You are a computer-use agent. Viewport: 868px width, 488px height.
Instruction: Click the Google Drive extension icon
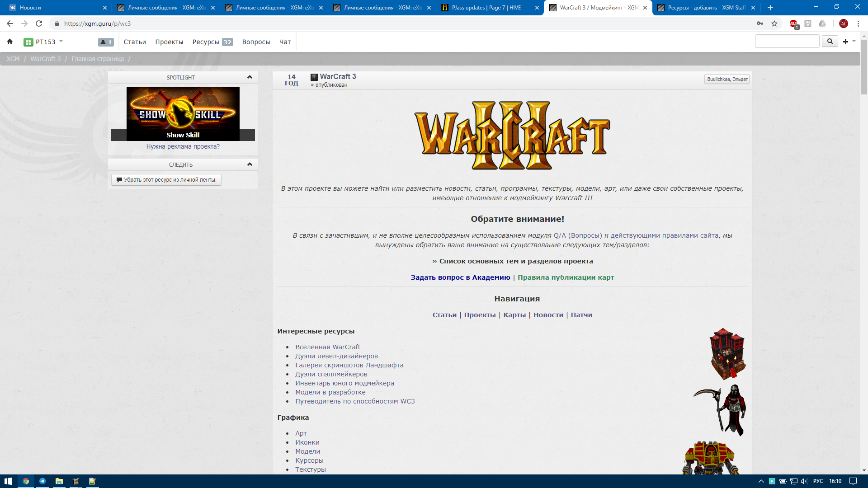coord(822,24)
